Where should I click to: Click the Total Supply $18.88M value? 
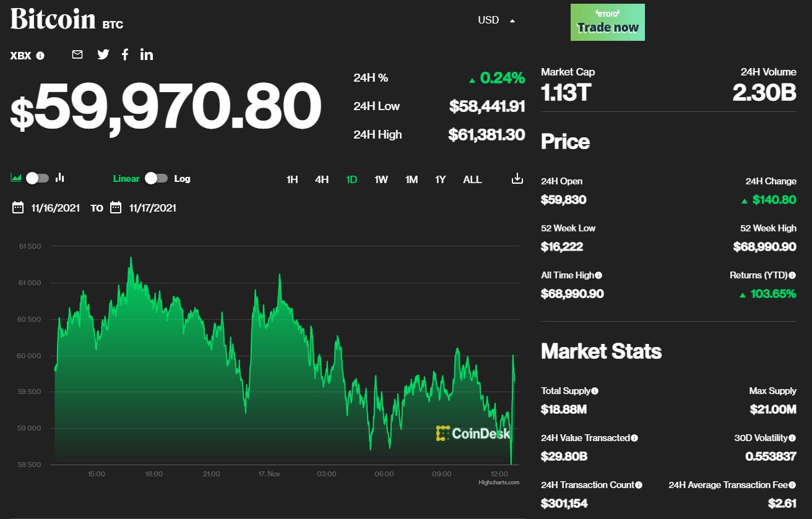[563, 410]
